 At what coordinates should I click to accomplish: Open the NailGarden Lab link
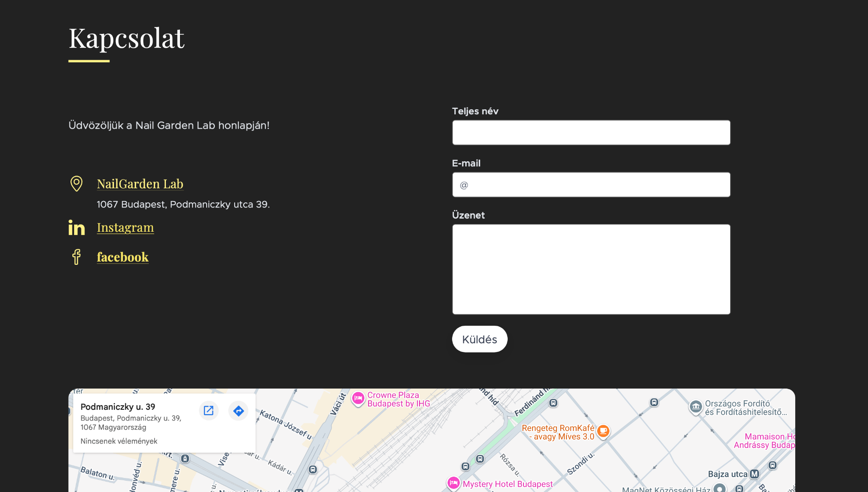point(140,184)
